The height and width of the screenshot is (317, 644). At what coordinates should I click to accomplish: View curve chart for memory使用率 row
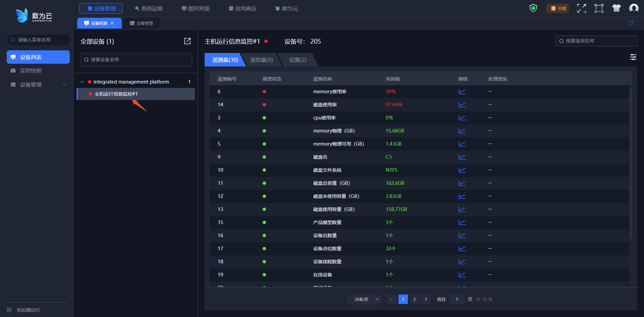tap(462, 92)
